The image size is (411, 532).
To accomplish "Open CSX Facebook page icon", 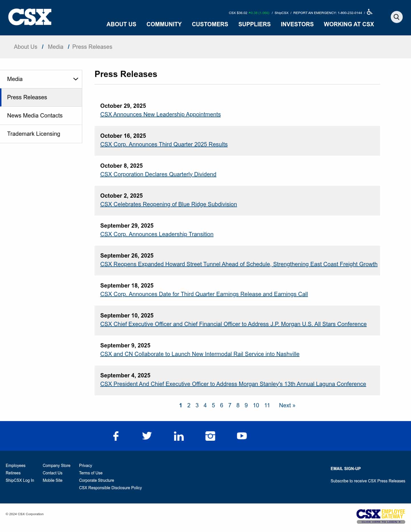I will point(116,436).
